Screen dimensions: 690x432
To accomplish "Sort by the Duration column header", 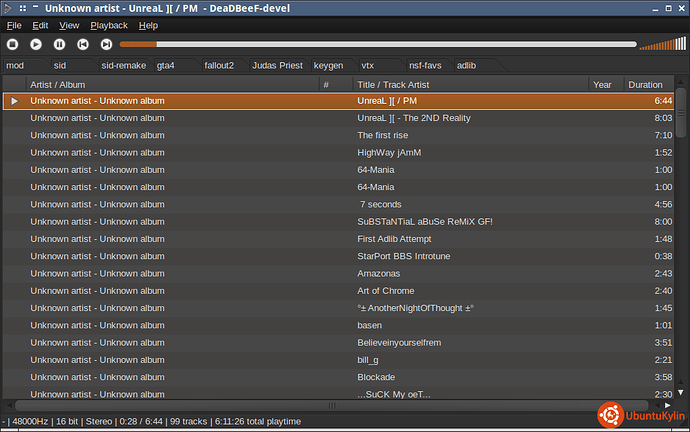I will pyautogui.click(x=645, y=85).
